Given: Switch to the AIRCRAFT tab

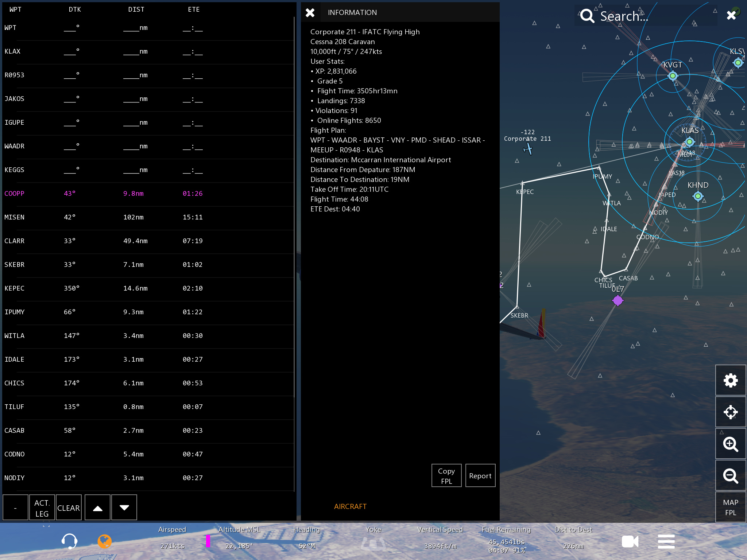Looking at the screenshot, I should [350, 506].
